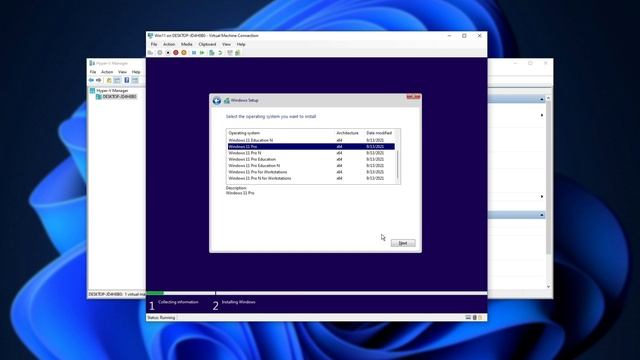
Task: Click the Ctrl+Alt+Delete toolbar icon in Virtual Machine Connection
Action: [x=150, y=53]
